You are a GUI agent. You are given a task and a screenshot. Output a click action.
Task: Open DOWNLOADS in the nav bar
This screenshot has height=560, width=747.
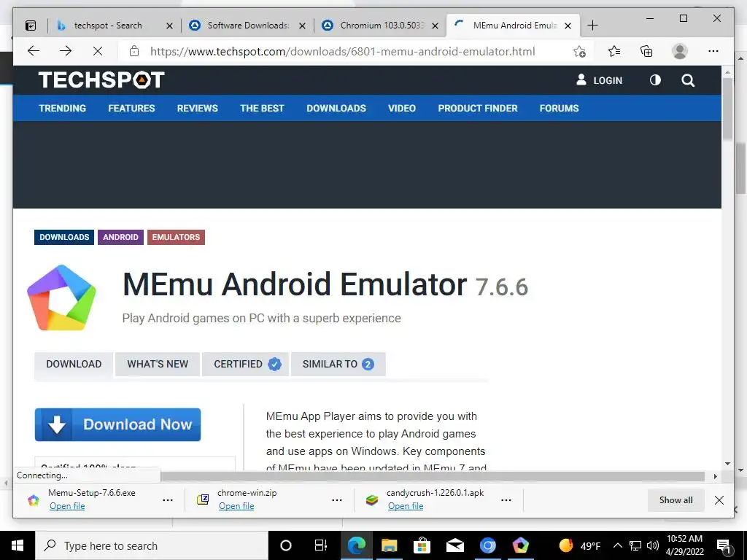336,108
